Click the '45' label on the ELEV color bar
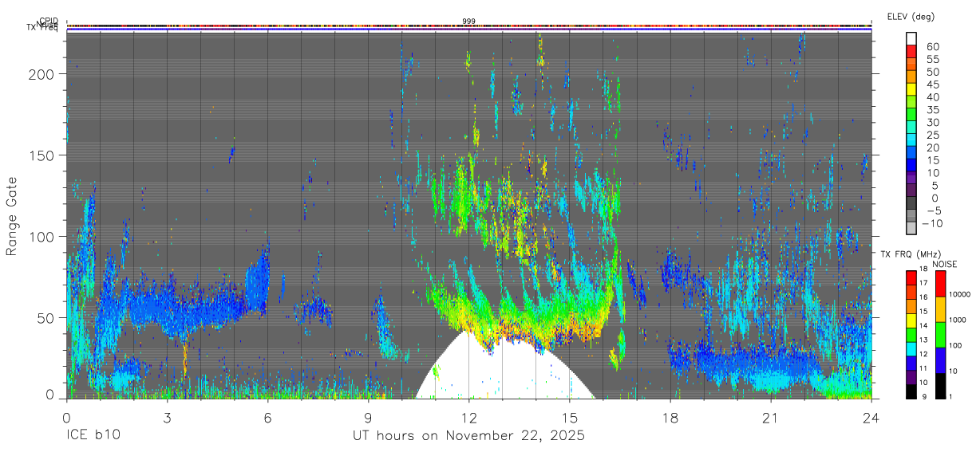 tap(932, 85)
